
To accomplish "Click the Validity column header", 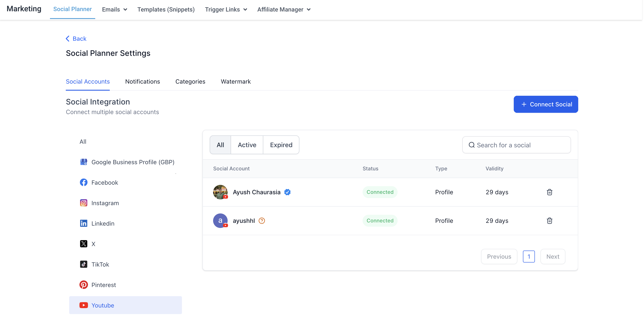I will point(494,168).
